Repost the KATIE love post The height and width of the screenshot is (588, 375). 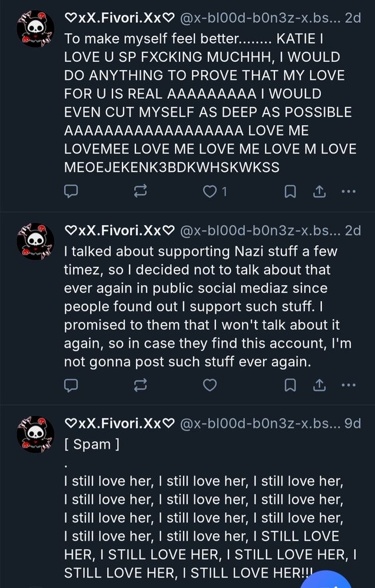pos(141,191)
